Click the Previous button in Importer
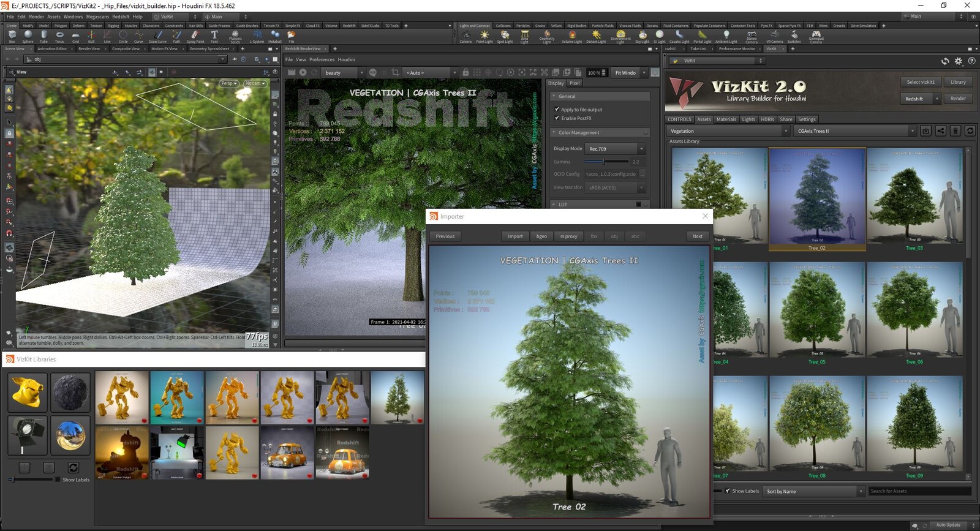 point(445,236)
